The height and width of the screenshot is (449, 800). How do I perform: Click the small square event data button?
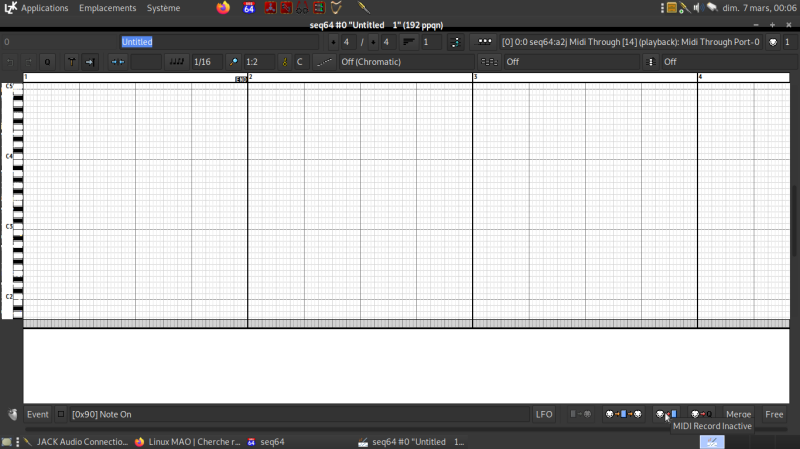[x=61, y=414]
